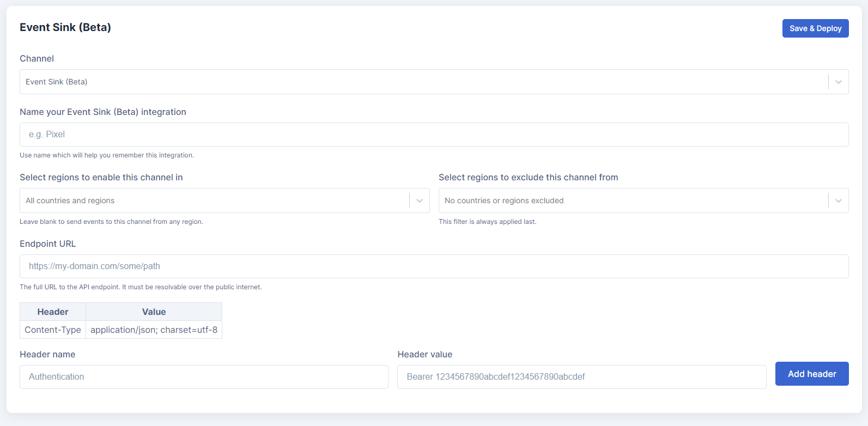Viewport: 868px width, 426px height.
Task: Focus the Header name input field
Action: point(204,377)
